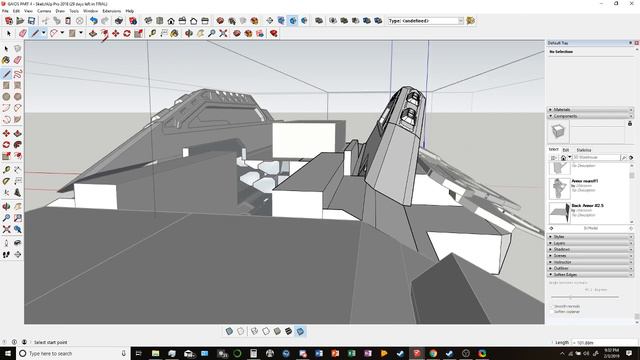Expand the Layers panel
This screenshot has height=360, width=640.
click(x=590, y=243)
